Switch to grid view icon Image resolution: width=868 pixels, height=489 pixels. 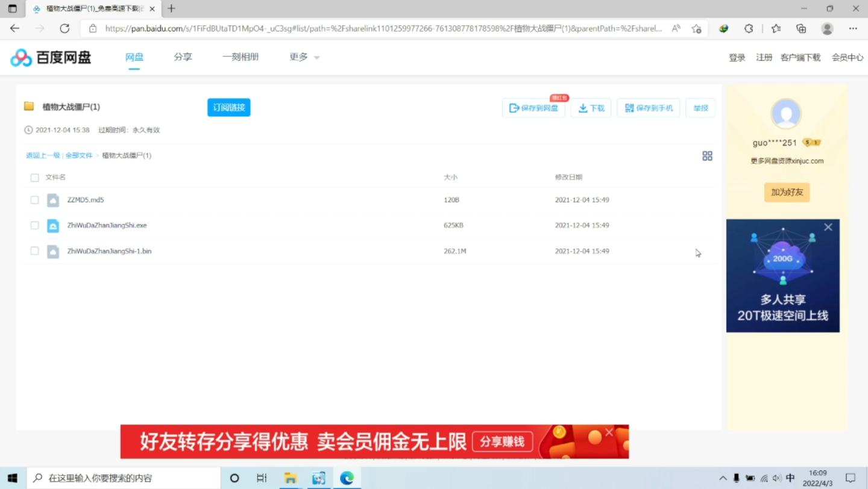point(708,156)
